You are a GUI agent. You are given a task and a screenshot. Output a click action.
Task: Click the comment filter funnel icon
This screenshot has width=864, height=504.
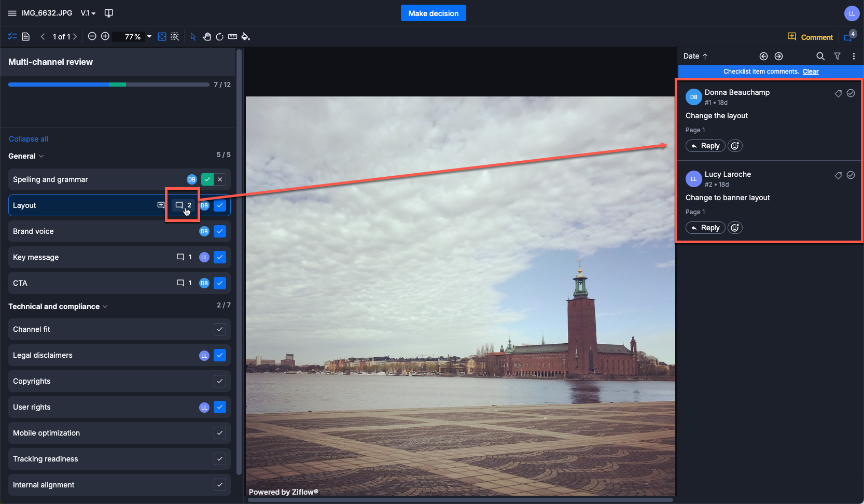click(837, 56)
